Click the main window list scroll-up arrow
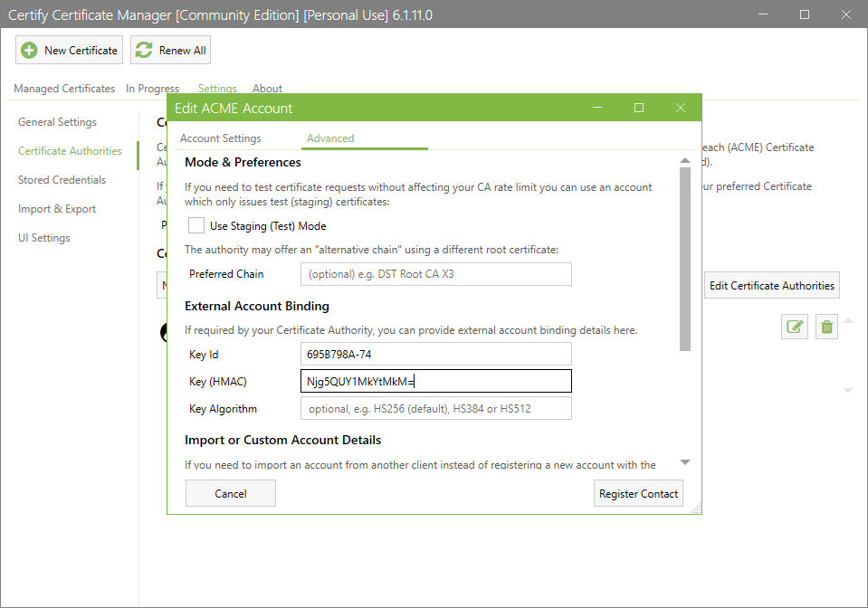The width and height of the screenshot is (868, 608). pos(848,321)
